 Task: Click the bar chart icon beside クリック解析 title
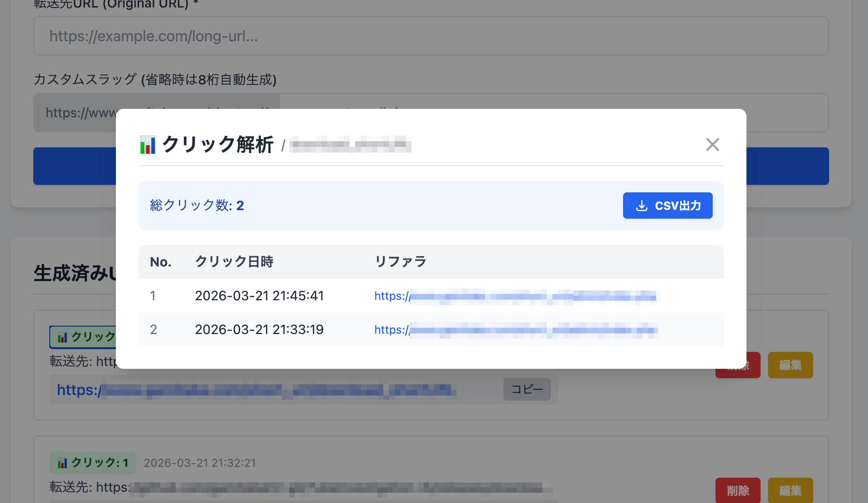tap(147, 145)
